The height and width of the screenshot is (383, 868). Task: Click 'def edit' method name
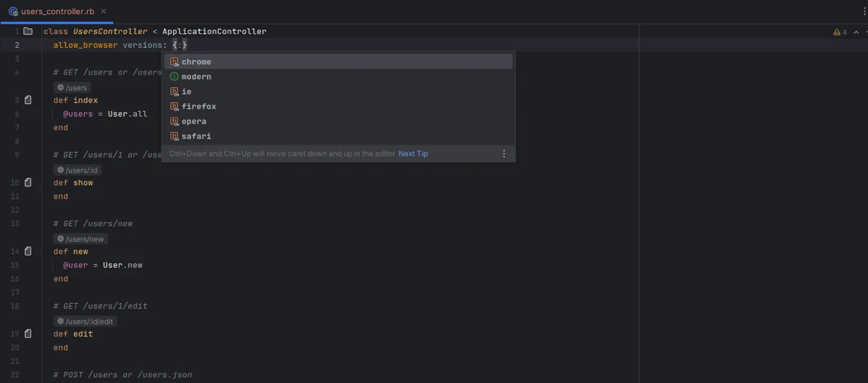(83, 334)
